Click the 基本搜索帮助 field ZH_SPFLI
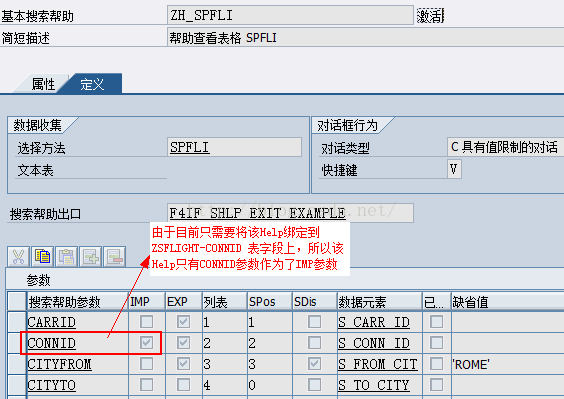 [290, 15]
